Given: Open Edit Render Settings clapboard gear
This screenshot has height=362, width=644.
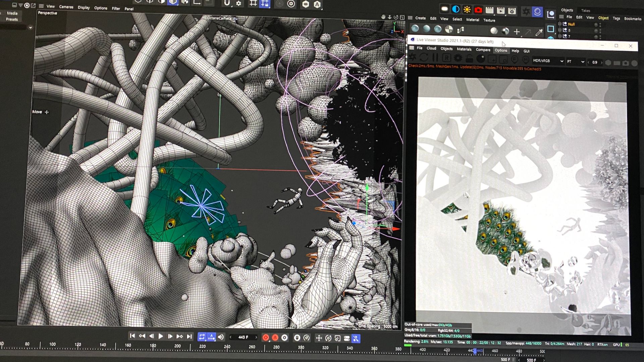Looking at the screenshot, I should tap(512, 11).
